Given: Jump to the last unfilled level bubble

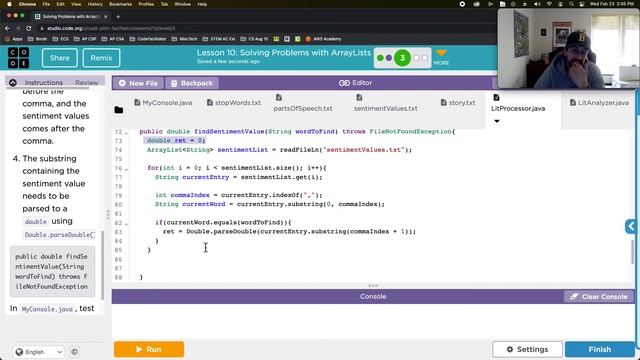Looking at the screenshot, I should [424, 58].
